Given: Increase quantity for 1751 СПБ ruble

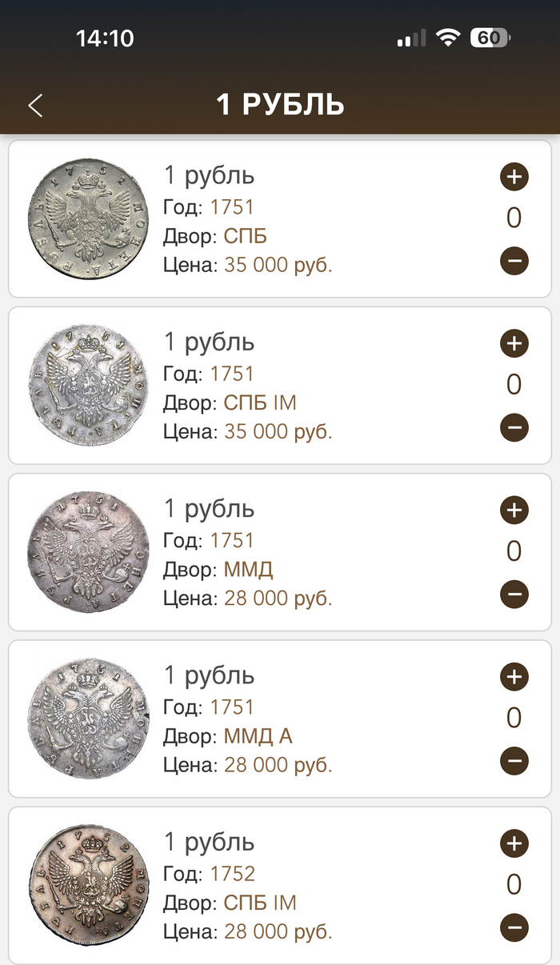Looking at the screenshot, I should 514,177.
